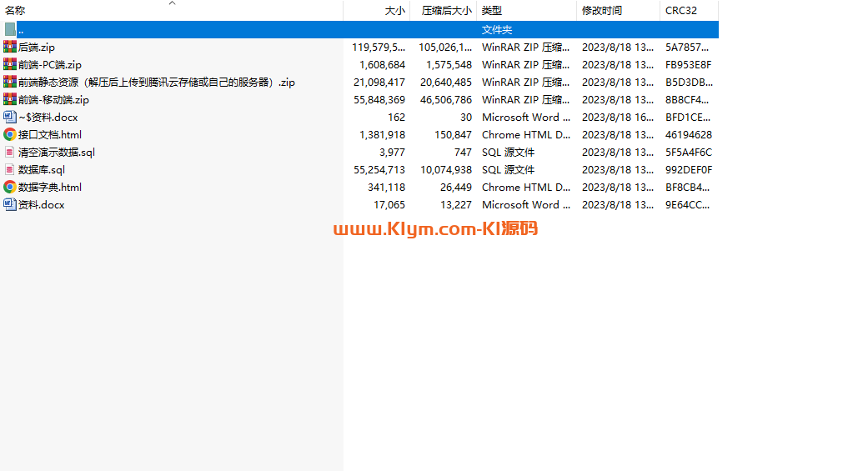Click the Word icon of ~$资料.docx
This screenshot has height=471, width=868.
pyautogui.click(x=9, y=118)
